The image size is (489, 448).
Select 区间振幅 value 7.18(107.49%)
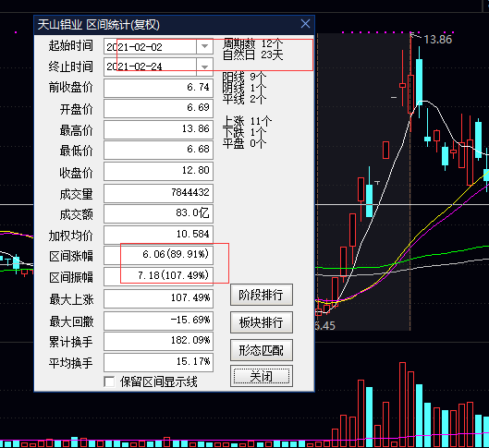158,276
